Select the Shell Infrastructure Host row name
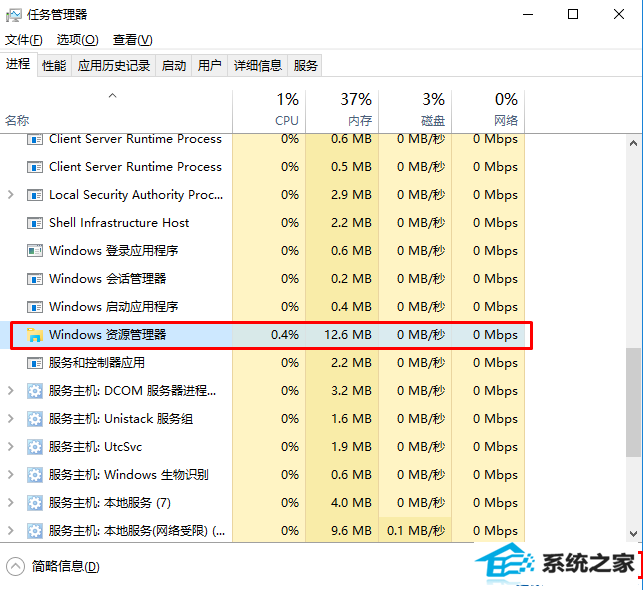Viewport: 643px width, 590px height. point(119,223)
